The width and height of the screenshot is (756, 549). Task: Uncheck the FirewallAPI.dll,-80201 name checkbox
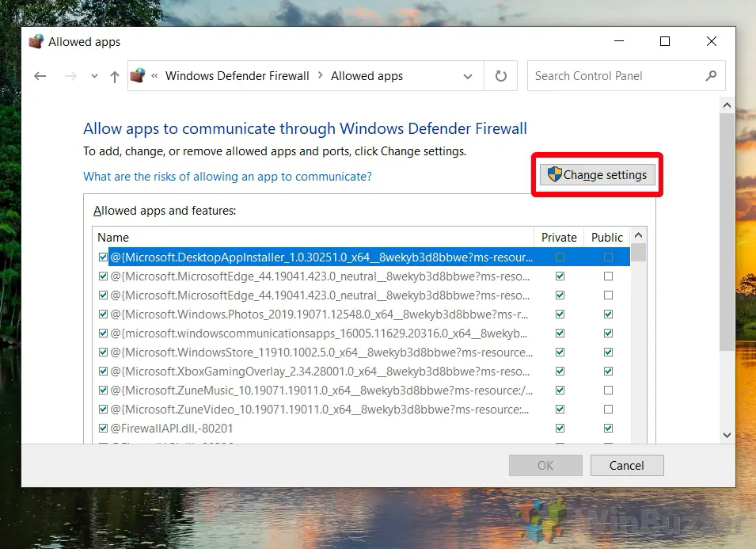pos(103,429)
